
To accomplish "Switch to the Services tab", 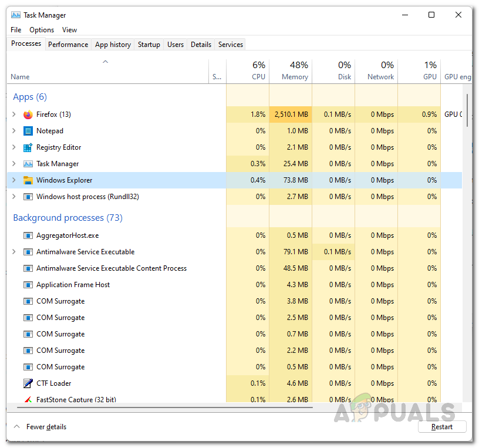I will click(231, 45).
